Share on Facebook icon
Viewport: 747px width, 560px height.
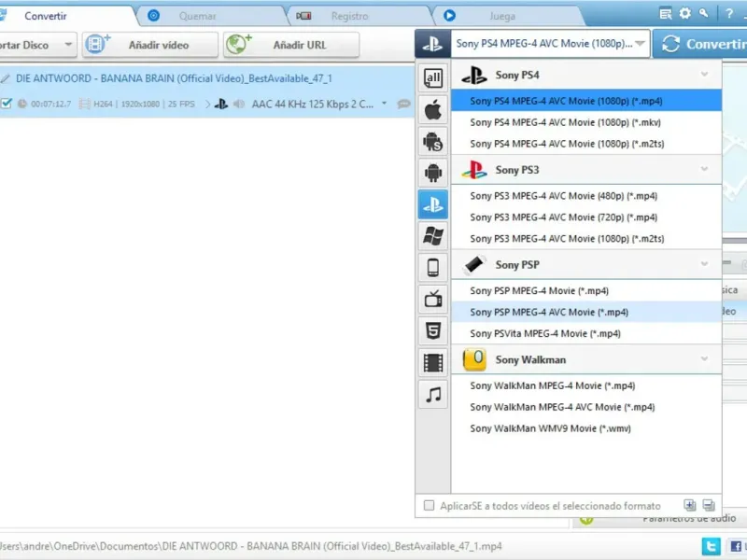coord(736,546)
